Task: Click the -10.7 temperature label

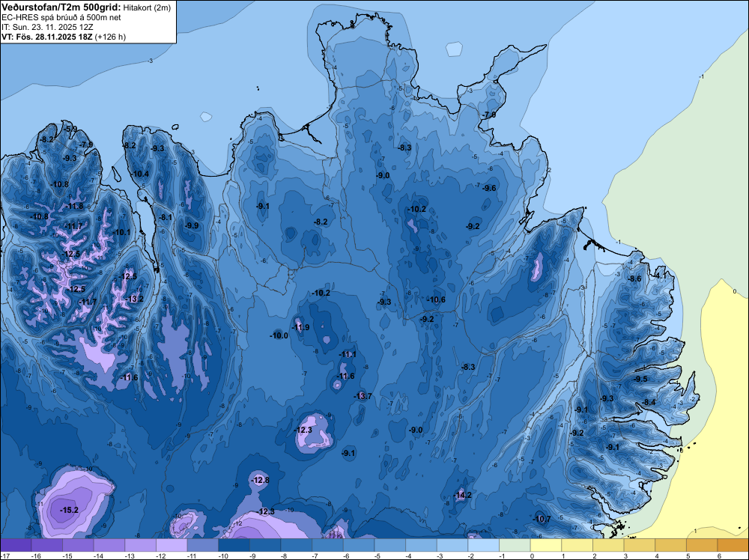Action: point(542,519)
